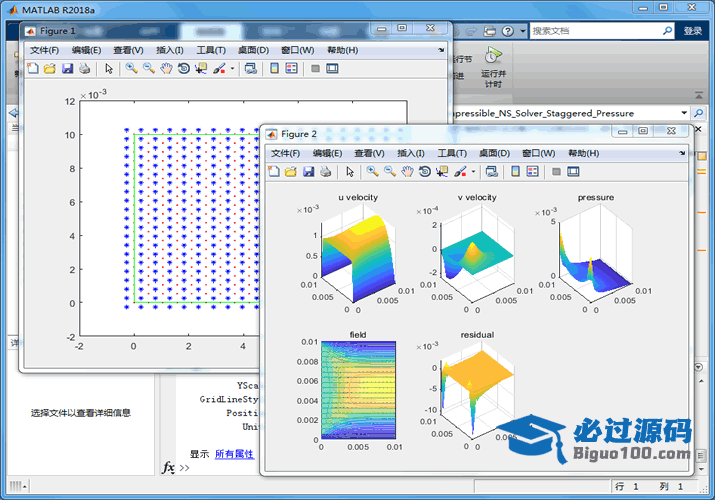This screenshot has height=500, width=715.
Task: Click 登录 sign-in button in MATLAB
Action: click(692, 31)
